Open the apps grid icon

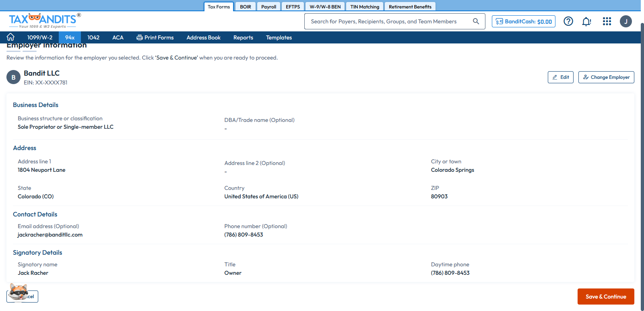click(607, 21)
